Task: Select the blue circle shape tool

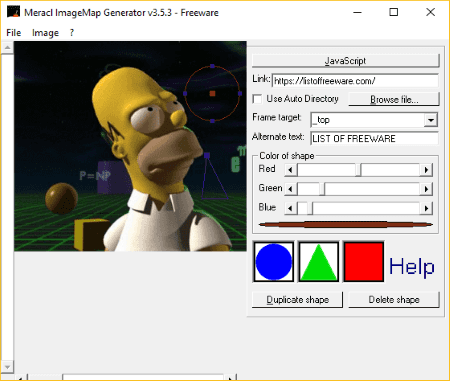Action: click(274, 262)
